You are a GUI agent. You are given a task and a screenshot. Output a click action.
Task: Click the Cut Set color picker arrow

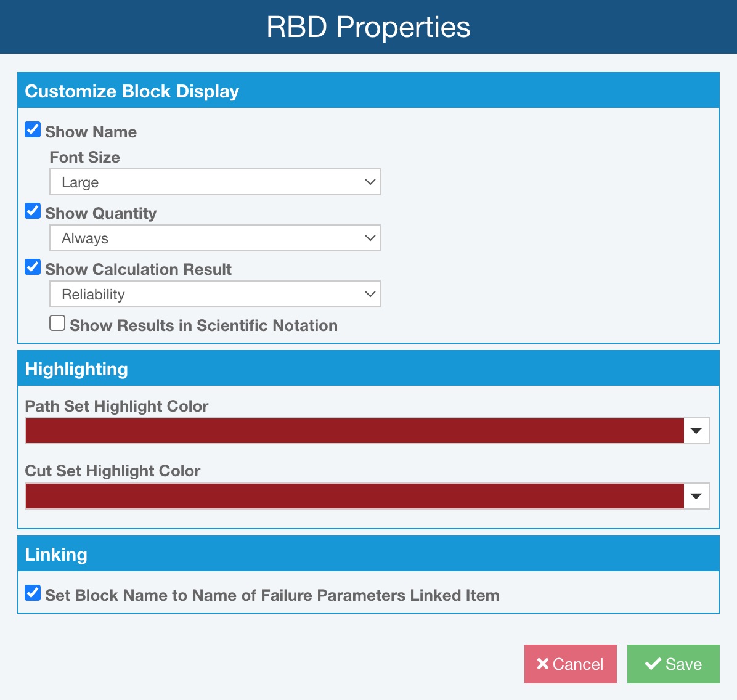pyautogui.click(x=696, y=496)
